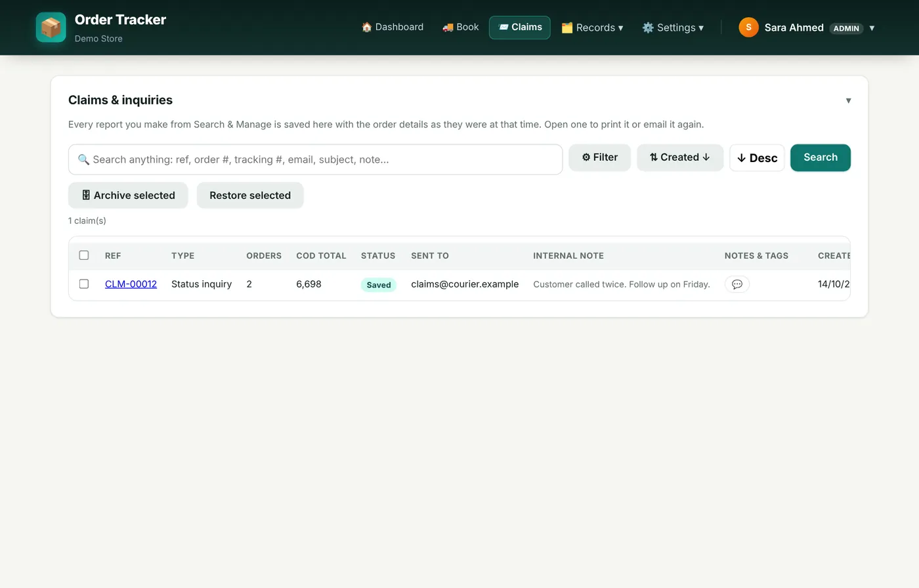Viewport: 919px width, 588px height.
Task: Click the 'Claims & inquiries' heading
Action: [120, 100]
